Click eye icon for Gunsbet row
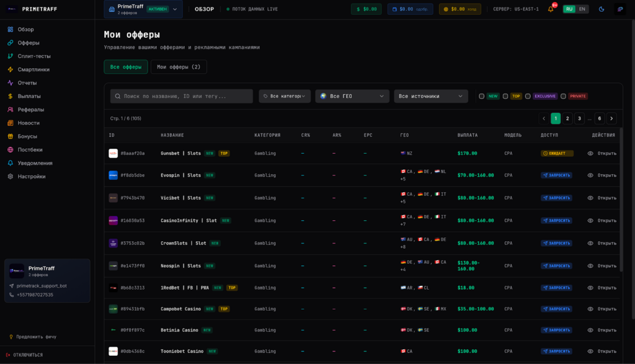The height and width of the screenshot is (364, 635). [590, 153]
